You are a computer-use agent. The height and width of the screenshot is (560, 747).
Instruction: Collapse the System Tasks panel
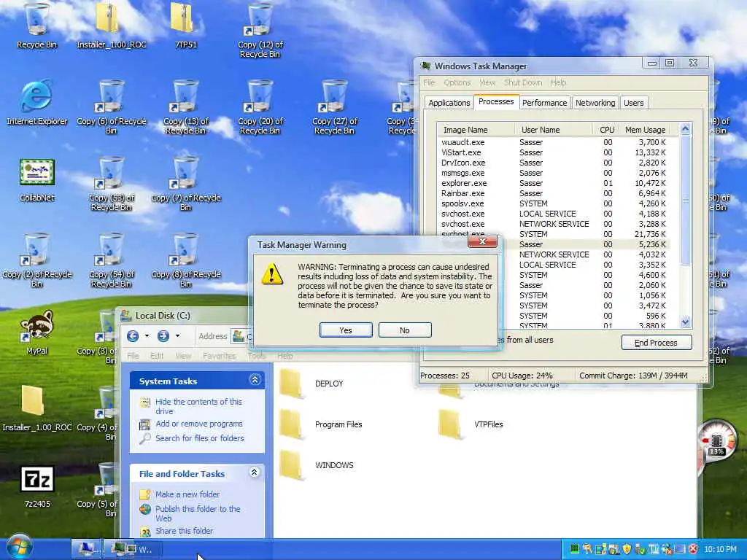pos(255,379)
